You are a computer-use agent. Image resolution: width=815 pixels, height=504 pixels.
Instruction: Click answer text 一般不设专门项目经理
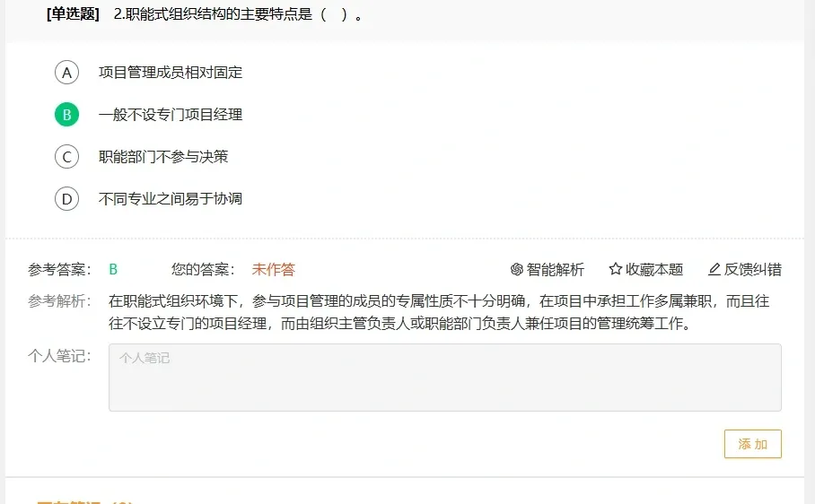pos(171,114)
